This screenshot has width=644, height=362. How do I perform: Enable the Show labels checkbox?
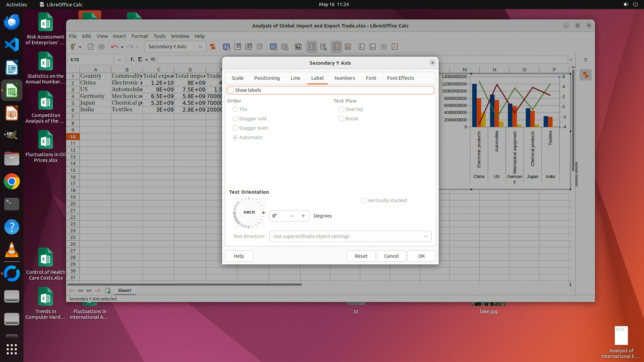click(x=231, y=90)
